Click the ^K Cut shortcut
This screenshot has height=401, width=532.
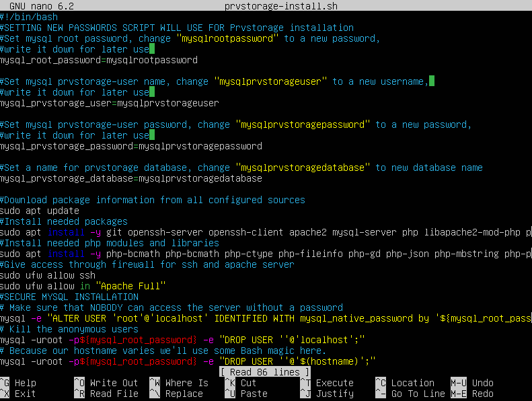click(241, 383)
